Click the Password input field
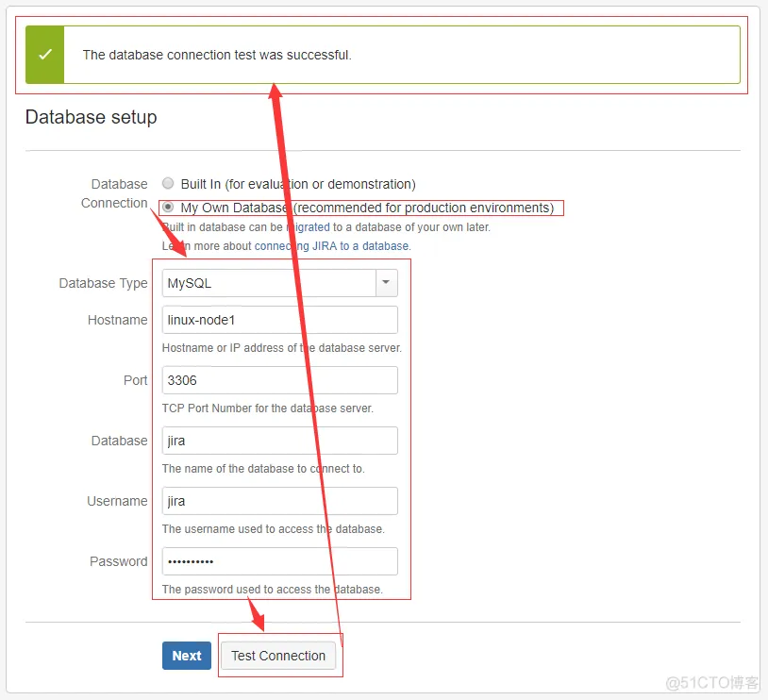The height and width of the screenshot is (700, 768). 279,561
